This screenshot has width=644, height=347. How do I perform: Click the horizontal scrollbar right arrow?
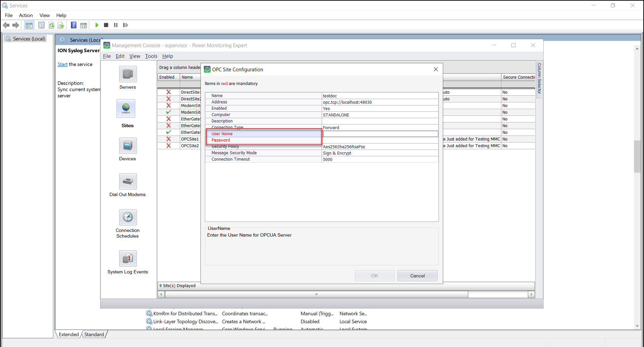pos(531,294)
